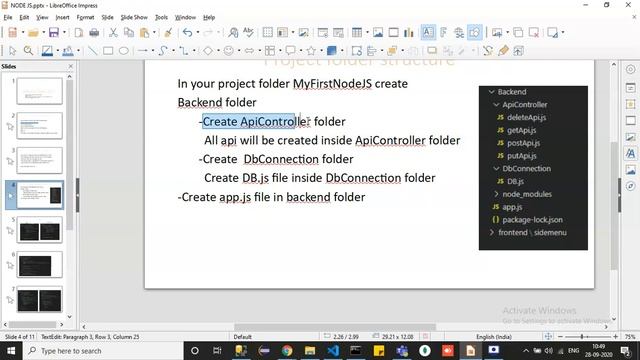Click the Open folder icon
Image resolution: width=640 pixels, height=360 pixels.
click(33, 32)
